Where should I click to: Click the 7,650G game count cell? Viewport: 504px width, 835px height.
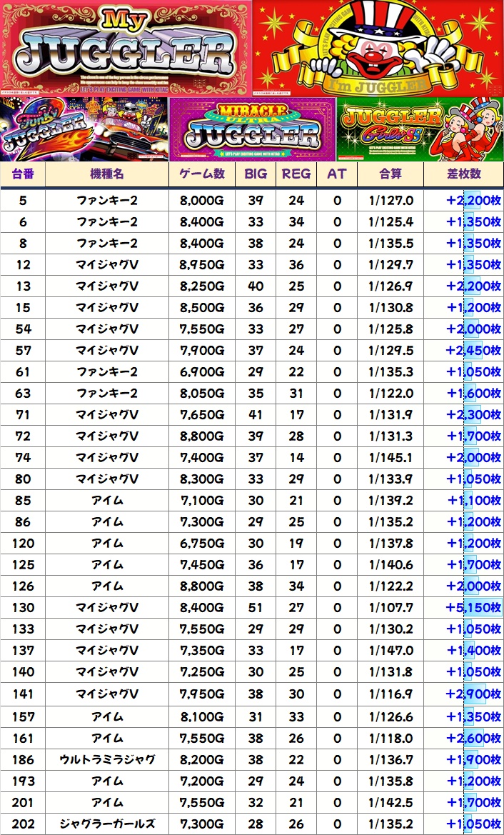[202, 415]
